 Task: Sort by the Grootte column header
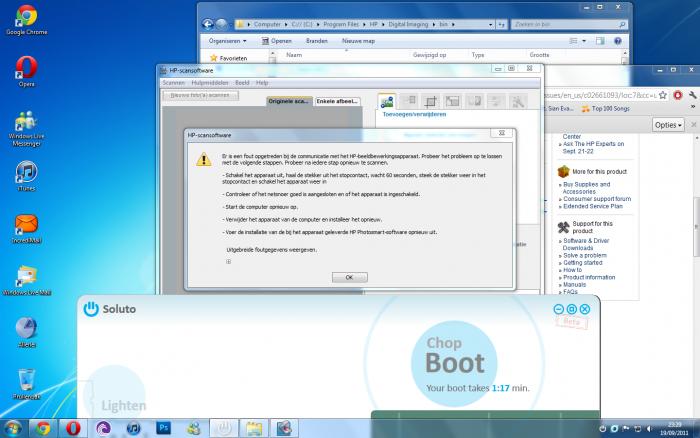click(x=539, y=55)
